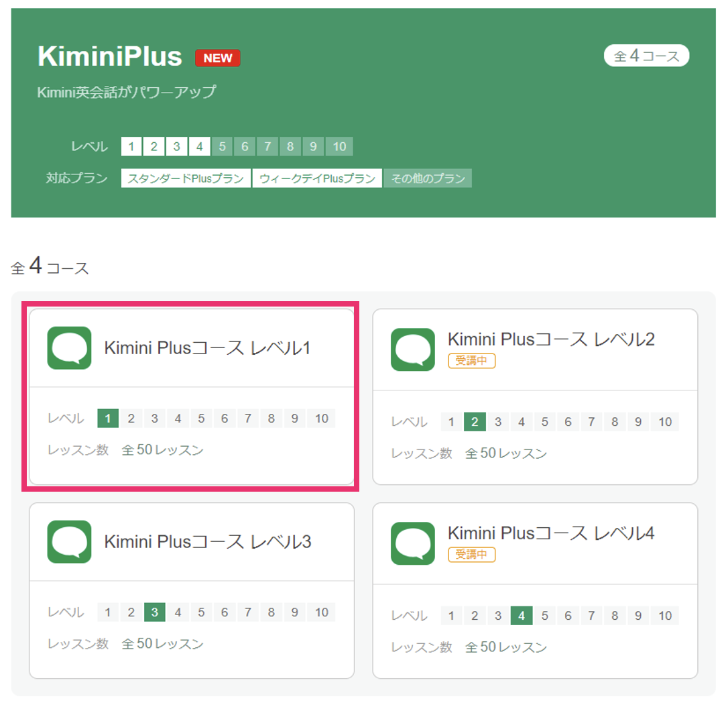Click the 受講中 badge under レベル2 course
The width and height of the screenshot is (728, 707).
[471, 360]
